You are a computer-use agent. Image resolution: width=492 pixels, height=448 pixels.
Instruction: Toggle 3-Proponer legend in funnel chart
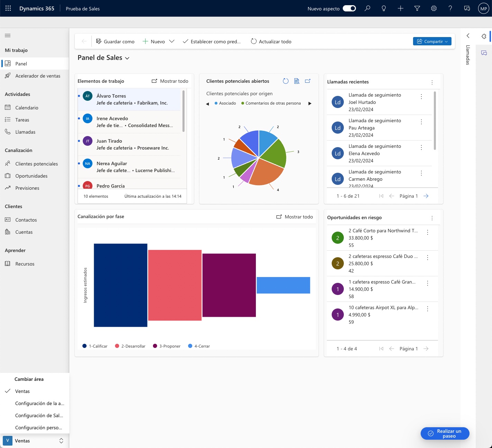point(167,346)
